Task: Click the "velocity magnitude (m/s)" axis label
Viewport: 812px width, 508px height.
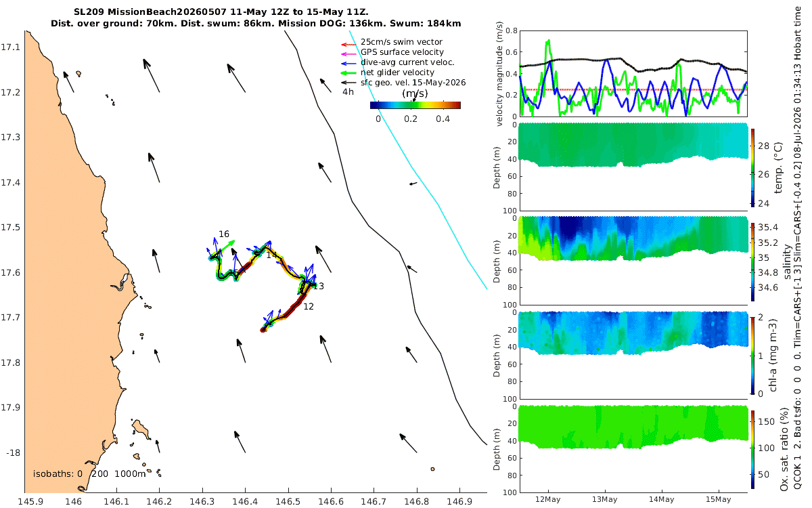Action: pyautogui.click(x=499, y=73)
